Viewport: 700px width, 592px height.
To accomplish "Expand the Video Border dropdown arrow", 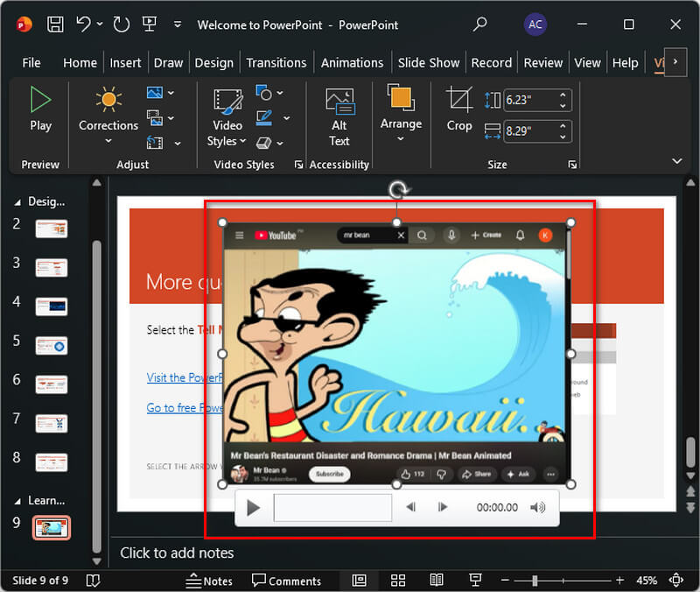I will point(287,118).
